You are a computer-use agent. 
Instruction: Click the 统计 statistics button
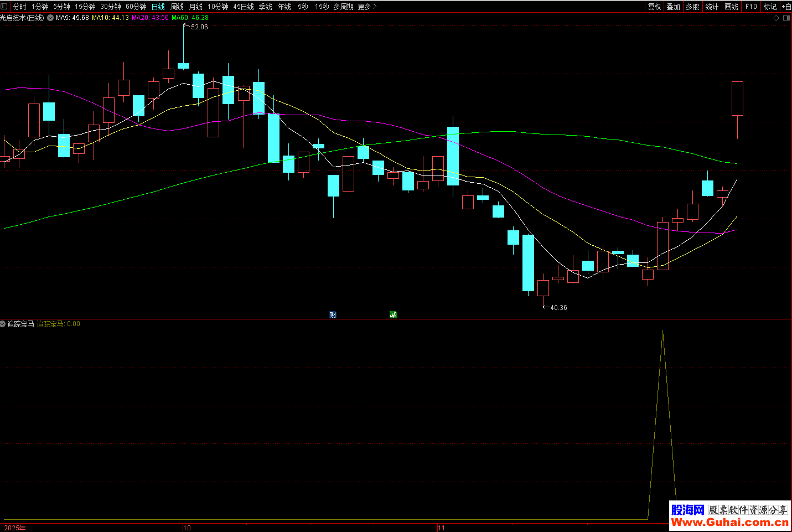(x=712, y=7)
